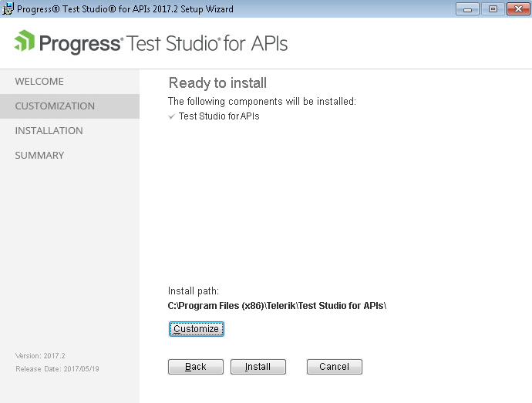The image size is (532, 403).
Task: Select the CUSTOMIZATION step in sidebar
Action: [69, 106]
